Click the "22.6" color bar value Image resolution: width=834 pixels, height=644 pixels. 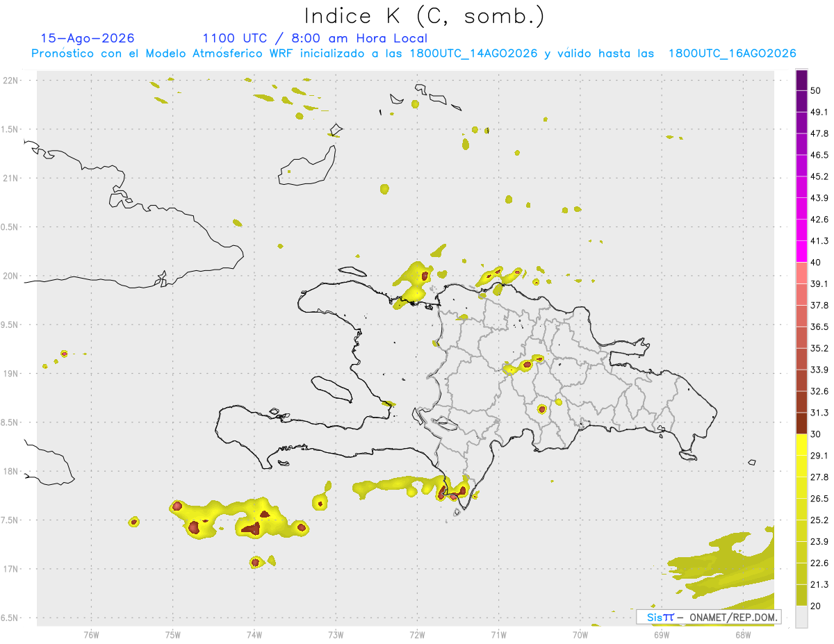point(819,563)
